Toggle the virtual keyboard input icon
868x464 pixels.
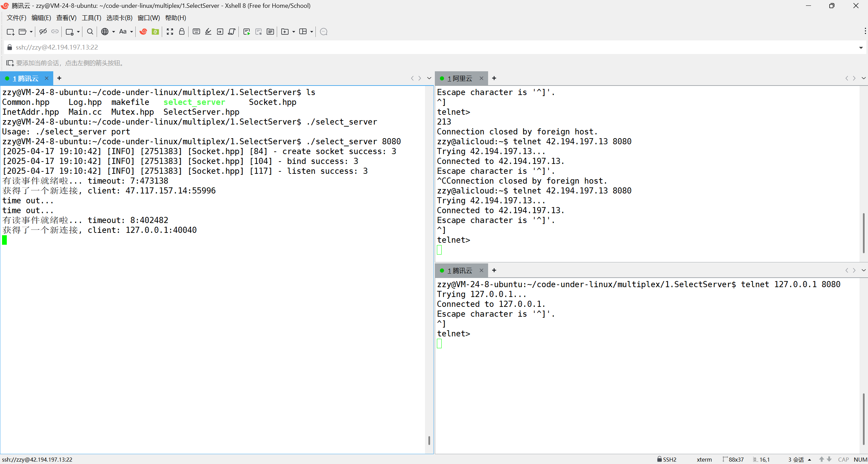click(x=196, y=32)
